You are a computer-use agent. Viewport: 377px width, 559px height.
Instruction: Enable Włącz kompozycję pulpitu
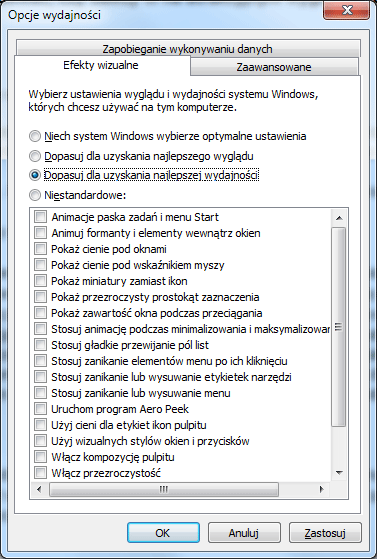(40, 457)
